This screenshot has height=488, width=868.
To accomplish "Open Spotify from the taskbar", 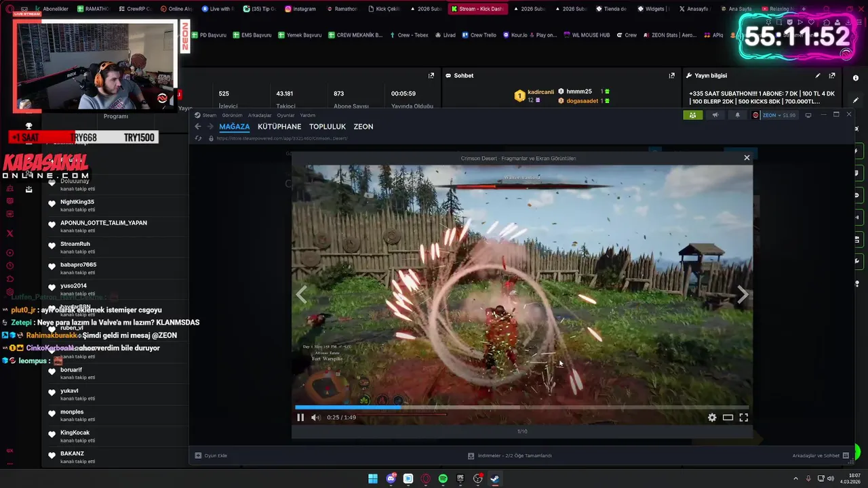I will coord(443,479).
